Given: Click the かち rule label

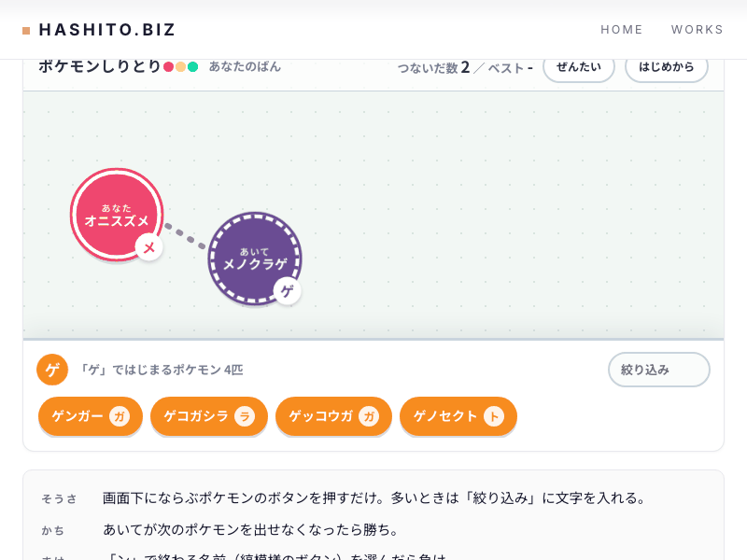Looking at the screenshot, I should 53,530.
